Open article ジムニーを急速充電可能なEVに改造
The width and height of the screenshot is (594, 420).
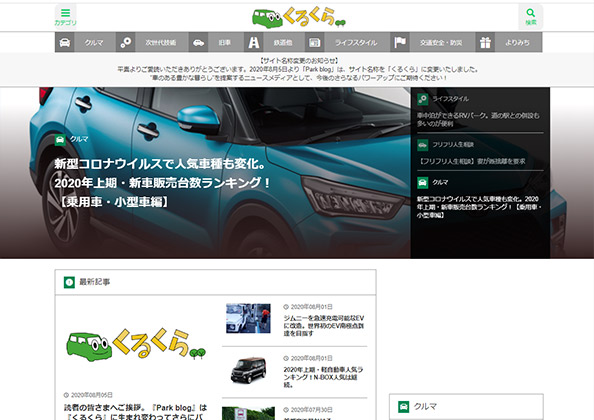pos(324,326)
